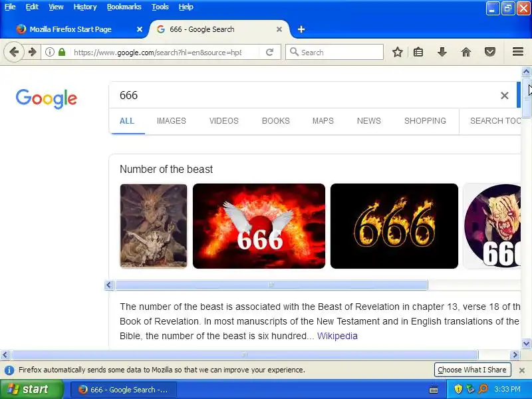Select the ALL results tab
Viewport: 532px width, 399px height.
tap(127, 121)
